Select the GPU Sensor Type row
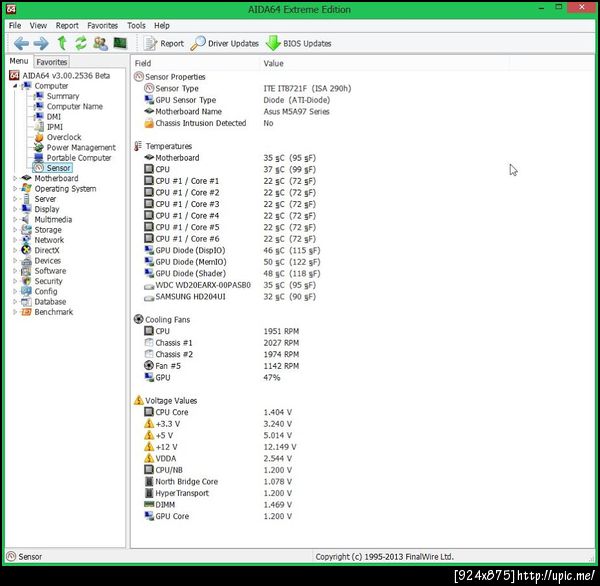This screenshot has width=600, height=586. pyautogui.click(x=237, y=100)
